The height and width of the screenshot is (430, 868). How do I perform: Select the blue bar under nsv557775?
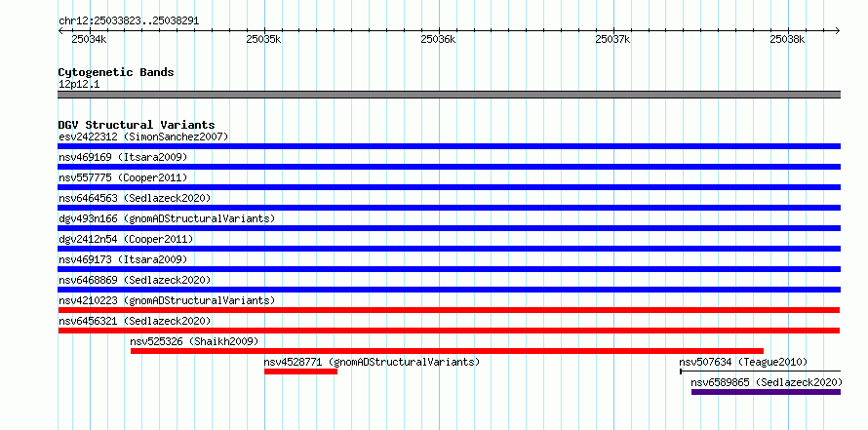(x=449, y=187)
